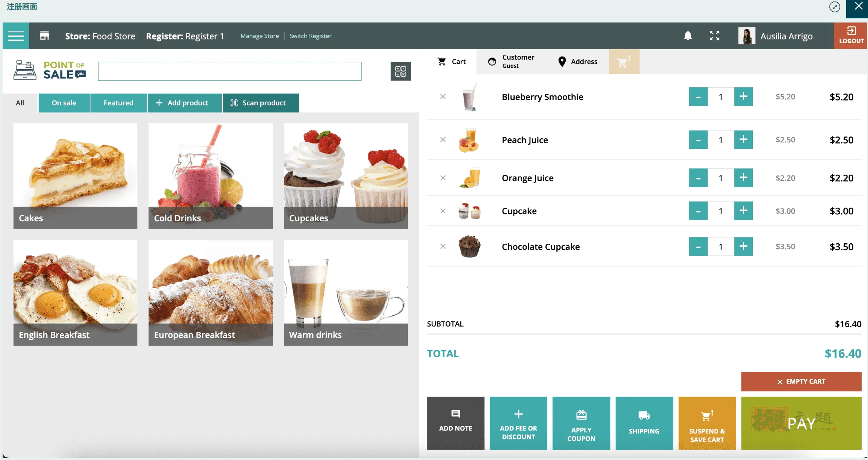Click Blueberry Smoothie quantity field
The image size is (868, 460).
[721, 97]
